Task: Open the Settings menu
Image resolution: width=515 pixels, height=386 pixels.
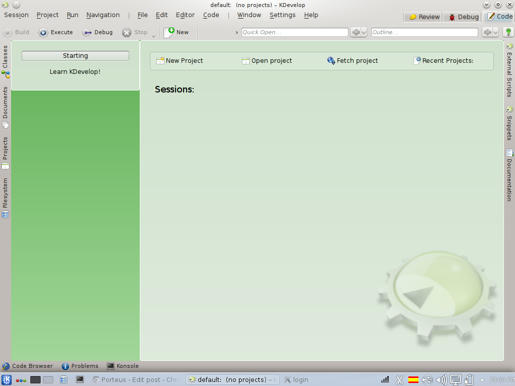Action: click(282, 15)
